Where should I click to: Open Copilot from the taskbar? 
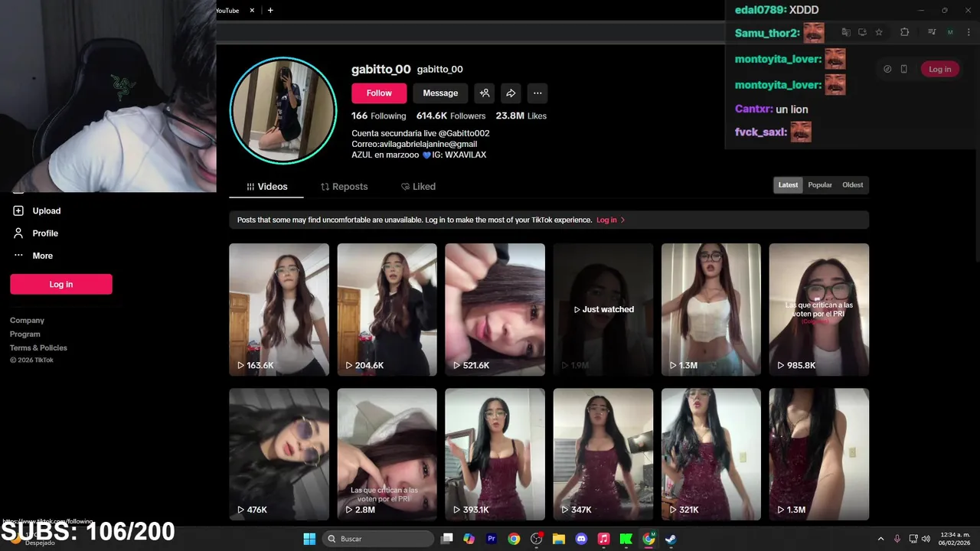469,539
